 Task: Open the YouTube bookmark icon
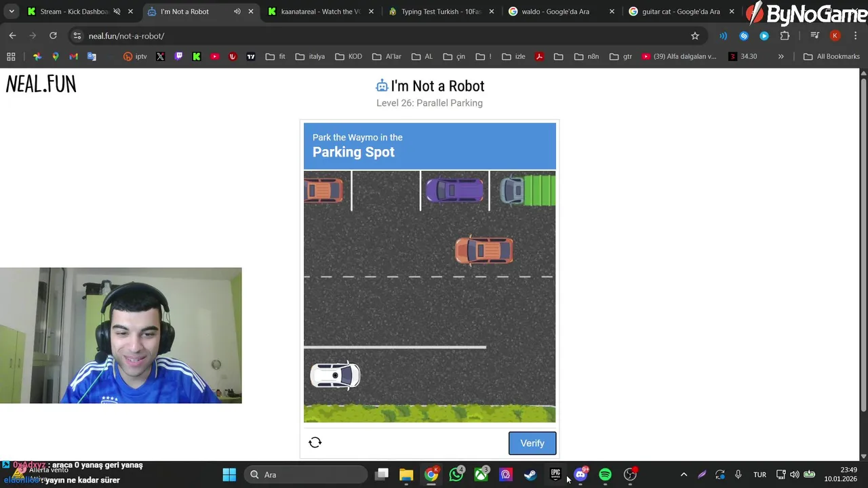[x=215, y=56]
